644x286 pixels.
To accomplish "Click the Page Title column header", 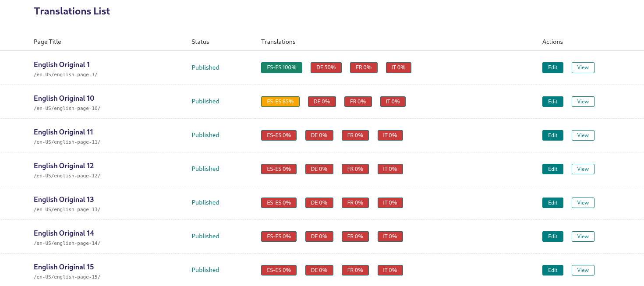I will [x=47, y=42].
